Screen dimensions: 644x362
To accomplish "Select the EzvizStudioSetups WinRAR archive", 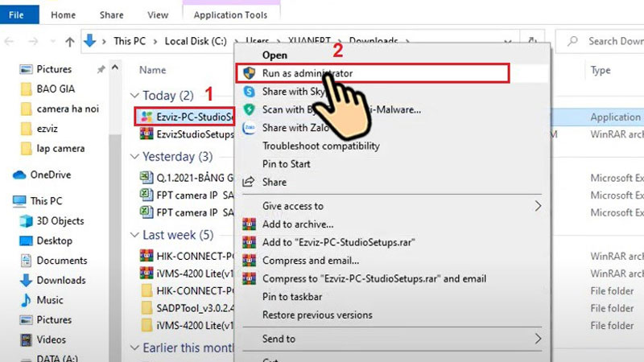I will pyautogui.click(x=187, y=134).
